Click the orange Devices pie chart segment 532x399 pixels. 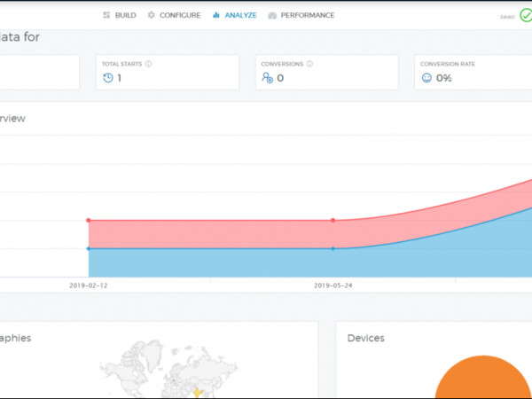coord(483,381)
